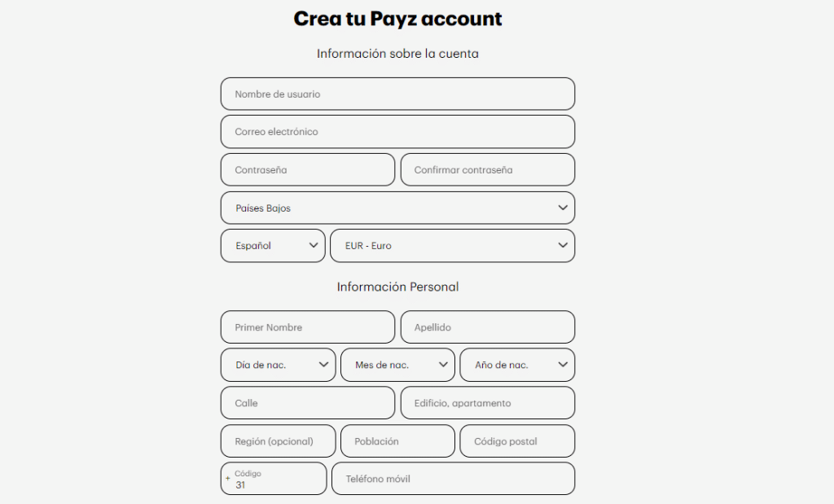Expand the "Mes de nac." month selector
Screen dimensions: 834x504
(x=397, y=365)
